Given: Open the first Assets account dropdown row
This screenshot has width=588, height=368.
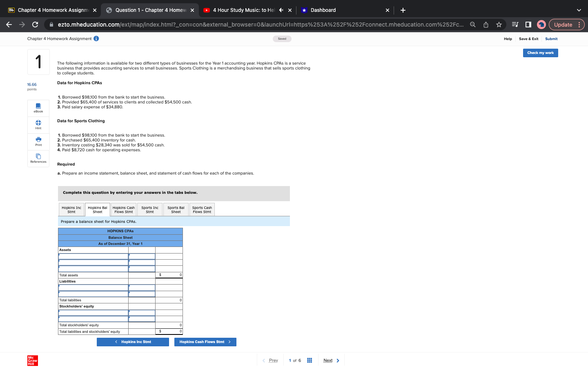Looking at the screenshot, I should [94, 256].
